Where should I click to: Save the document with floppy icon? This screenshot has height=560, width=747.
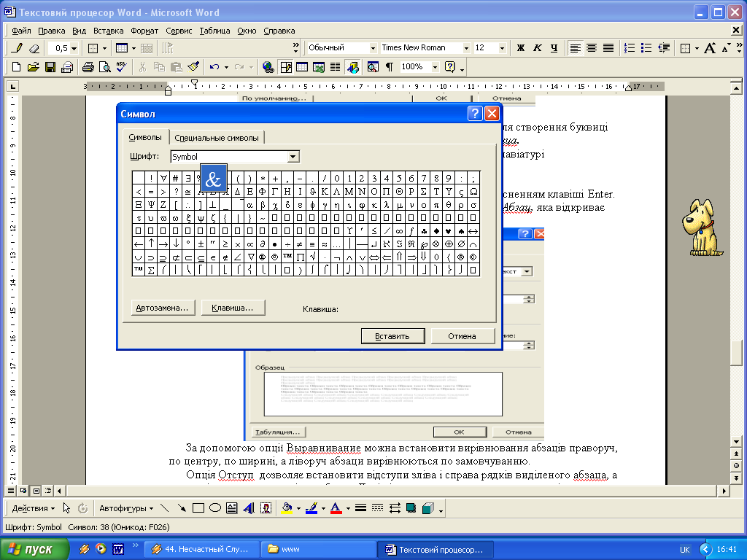50,67
